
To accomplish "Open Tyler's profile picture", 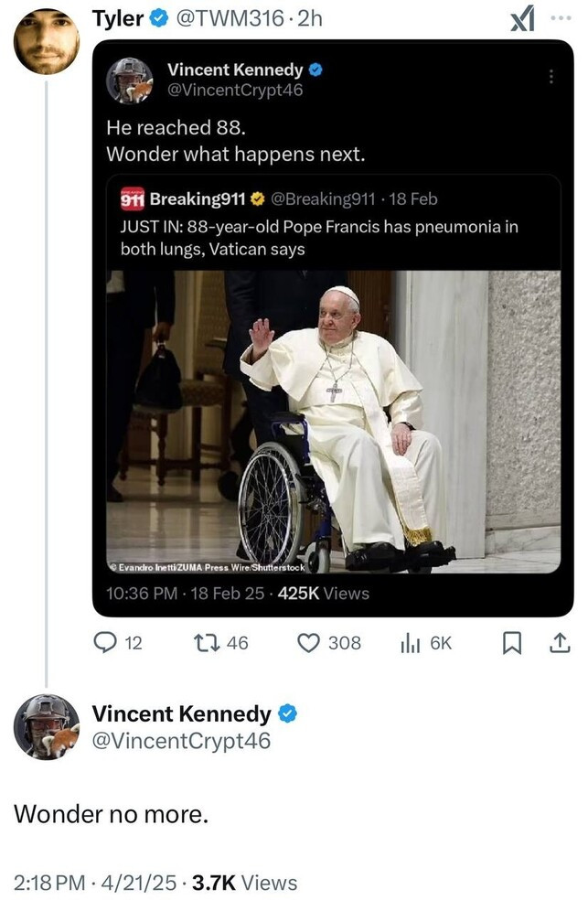I will click(47, 41).
